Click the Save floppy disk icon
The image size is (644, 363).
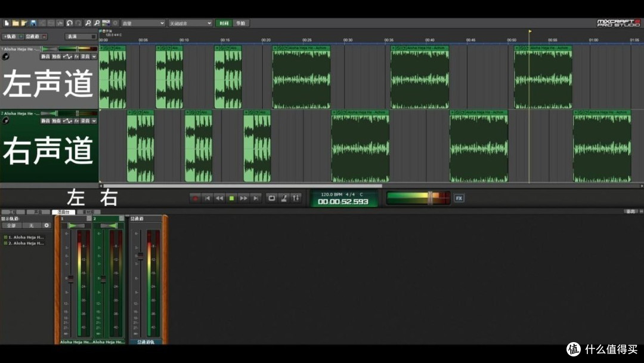[x=33, y=23]
